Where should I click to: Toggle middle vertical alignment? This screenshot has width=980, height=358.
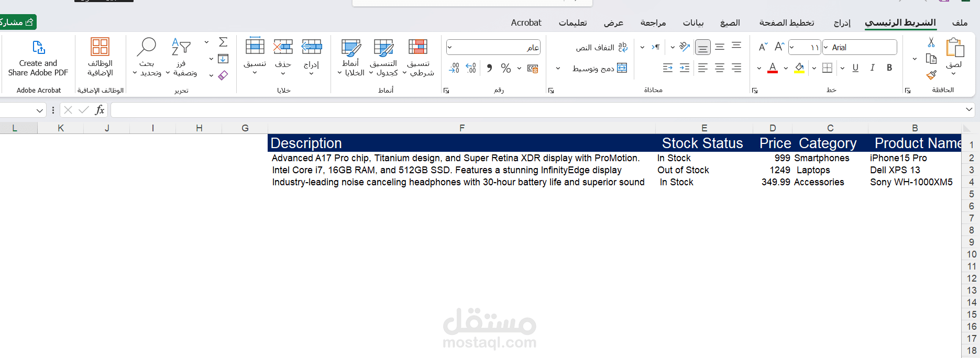pos(720,47)
